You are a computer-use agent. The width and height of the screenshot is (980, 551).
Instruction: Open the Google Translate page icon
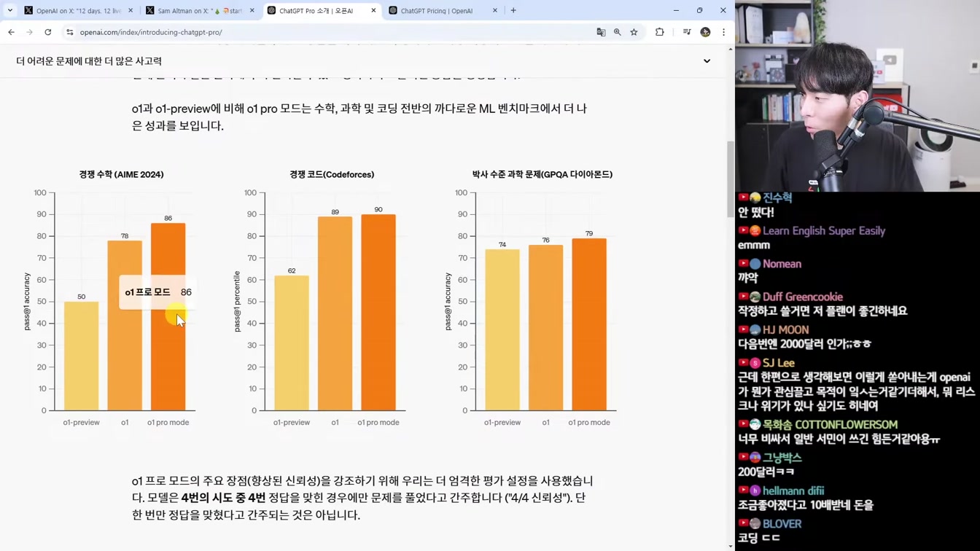(601, 32)
